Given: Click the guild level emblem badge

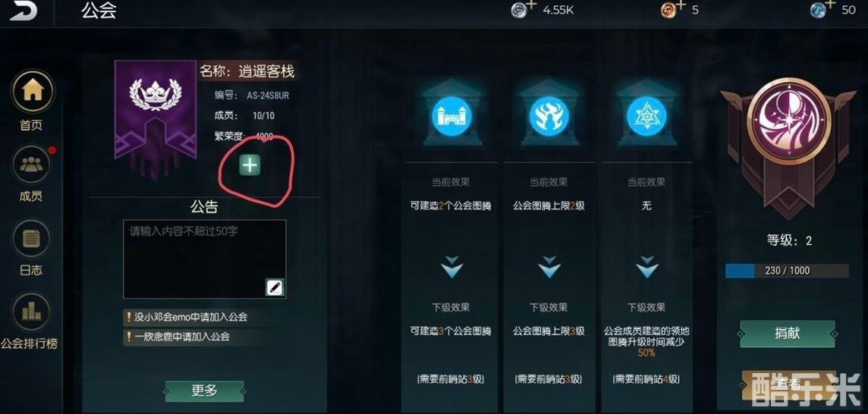Looking at the screenshot, I should tap(789, 121).
